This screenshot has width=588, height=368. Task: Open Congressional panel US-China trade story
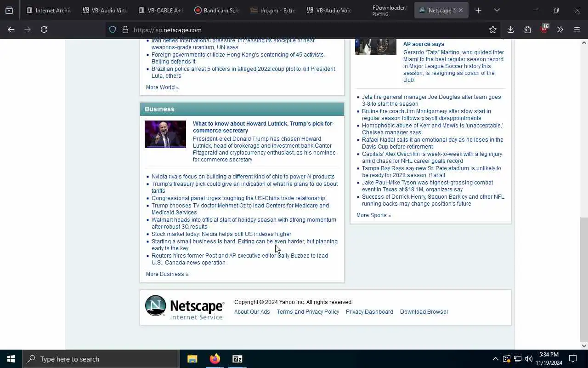[238, 198]
